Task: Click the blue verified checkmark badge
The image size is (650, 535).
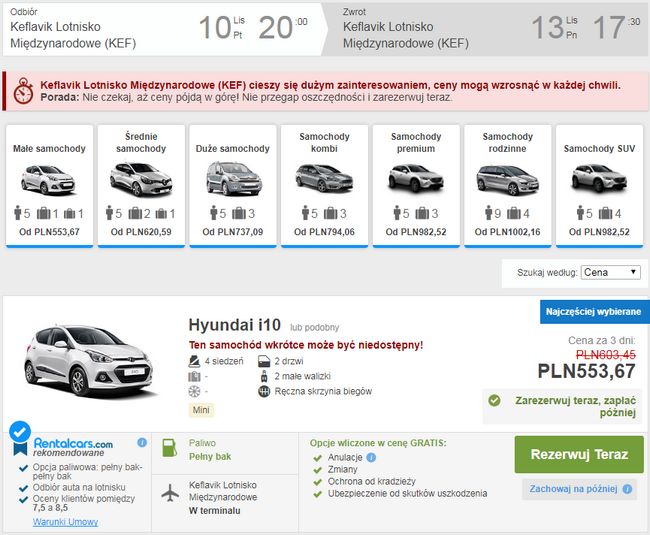Action: (20, 432)
